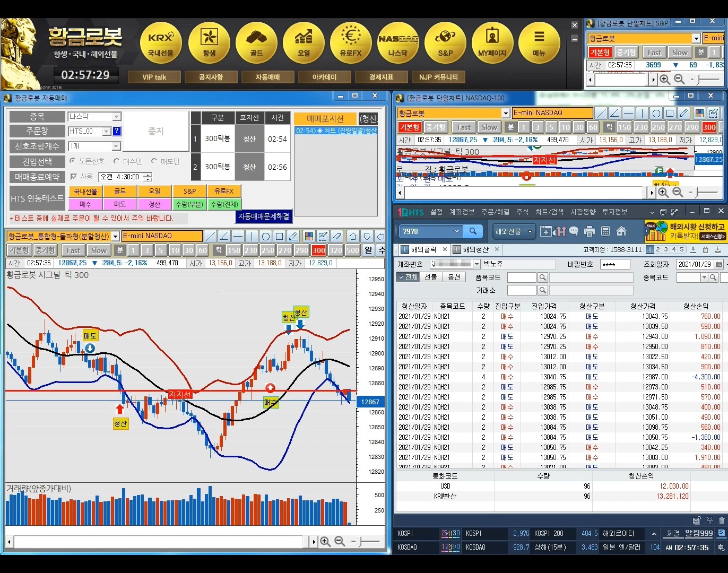
Task: Open the S&P gold coin icon
Action: coord(445,42)
